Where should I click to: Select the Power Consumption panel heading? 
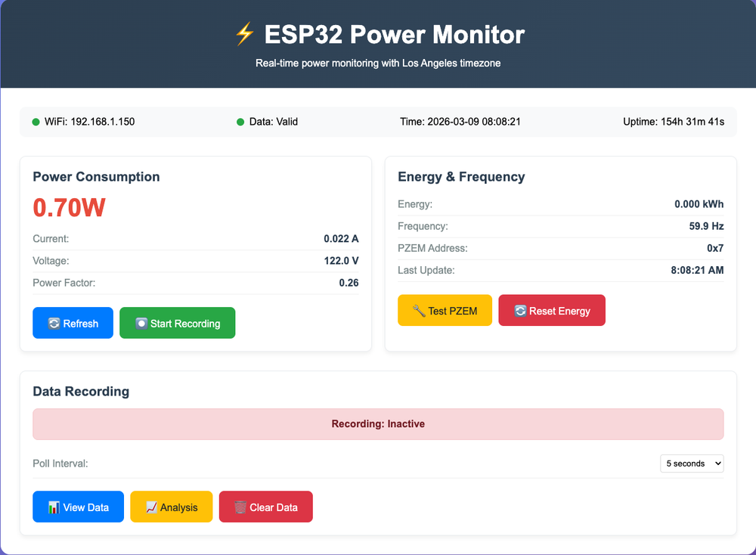click(96, 177)
